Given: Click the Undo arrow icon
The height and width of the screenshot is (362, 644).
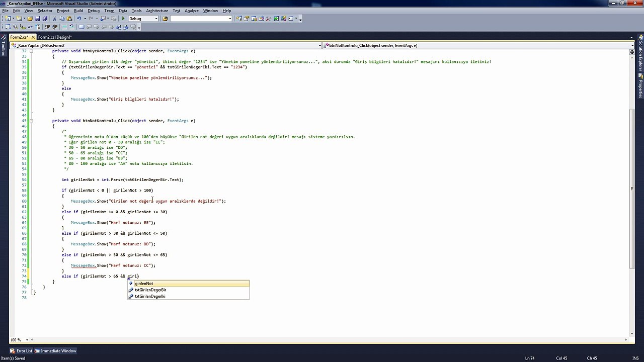Looking at the screenshot, I should coord(79,19).
